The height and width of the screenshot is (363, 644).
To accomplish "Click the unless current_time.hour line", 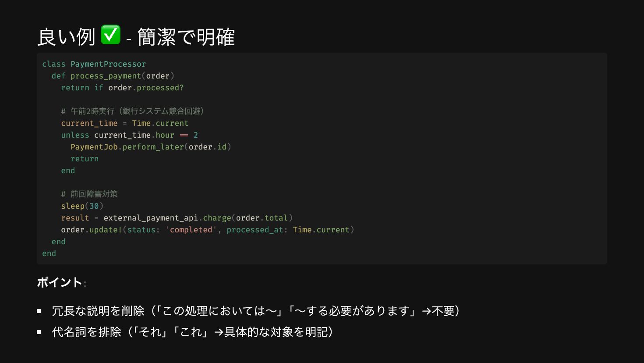I will [130, 135].
